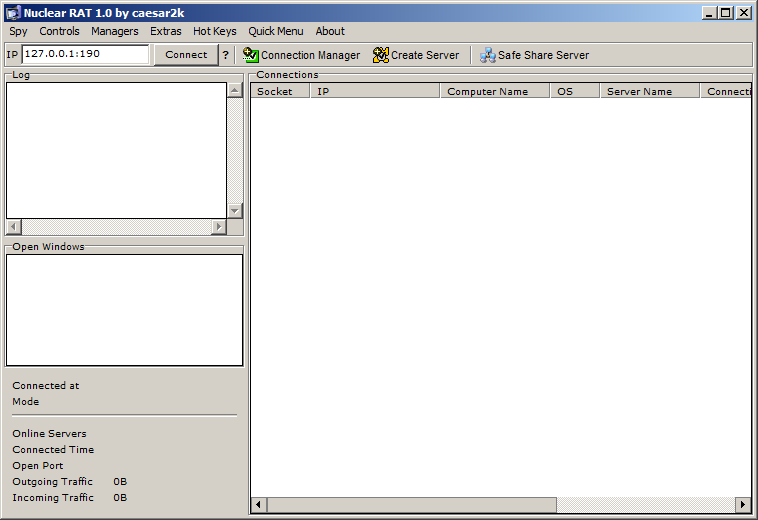Click the Log panel scroll-right arrow
The image size is (758, 520).
219,227
